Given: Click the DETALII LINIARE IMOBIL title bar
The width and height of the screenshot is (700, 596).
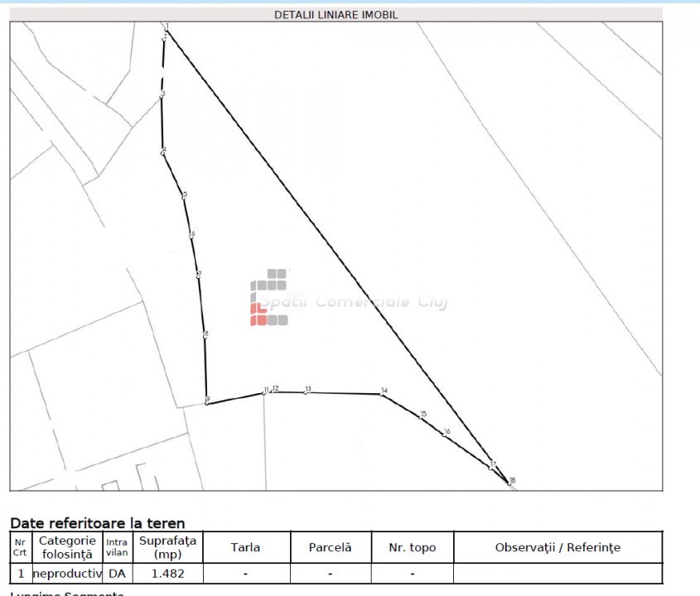Looking at the screenshot, I should pyautogui.click(x=336, y=15).
